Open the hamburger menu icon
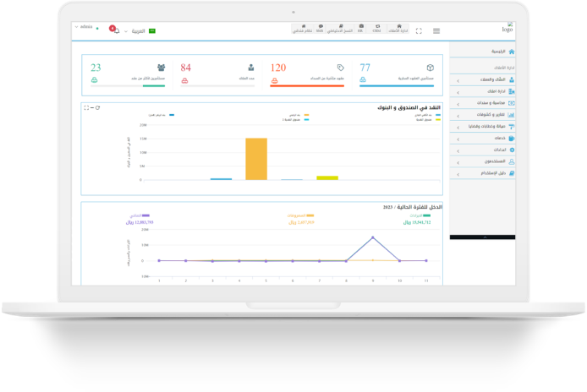This screenshot has height=392, width=587. pyautogui.click(x=436, y=31)
